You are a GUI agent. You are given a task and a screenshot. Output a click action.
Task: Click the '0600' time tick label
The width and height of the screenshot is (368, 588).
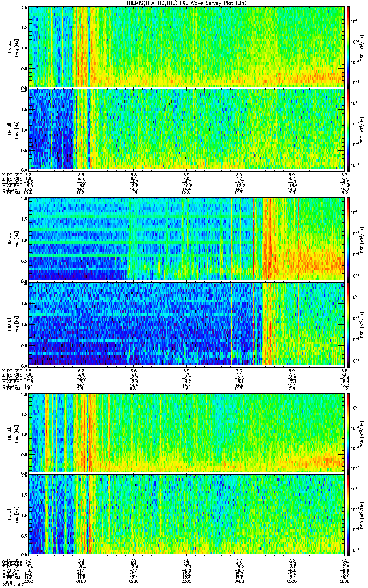click(x=343, y=582)
